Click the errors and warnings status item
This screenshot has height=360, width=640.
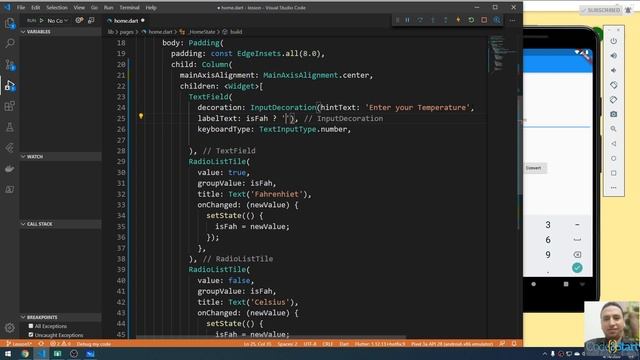[60, 344]
